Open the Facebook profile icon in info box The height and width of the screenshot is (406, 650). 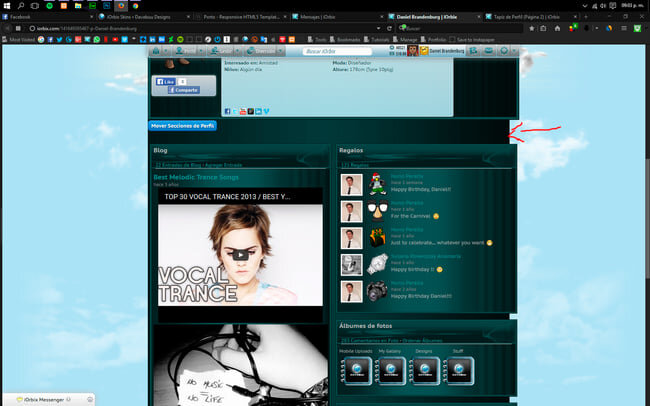227,111
